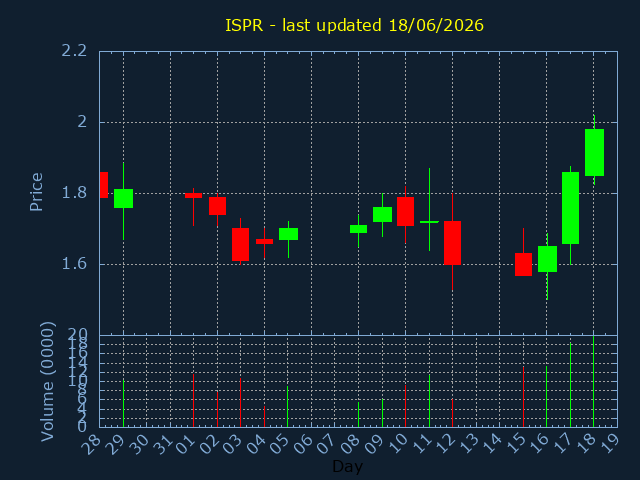The width and height of the screenshot is (640, 480).
Task: Click the red candlestick on day 12
Action: pyautogui.click(x=452, y=243)
